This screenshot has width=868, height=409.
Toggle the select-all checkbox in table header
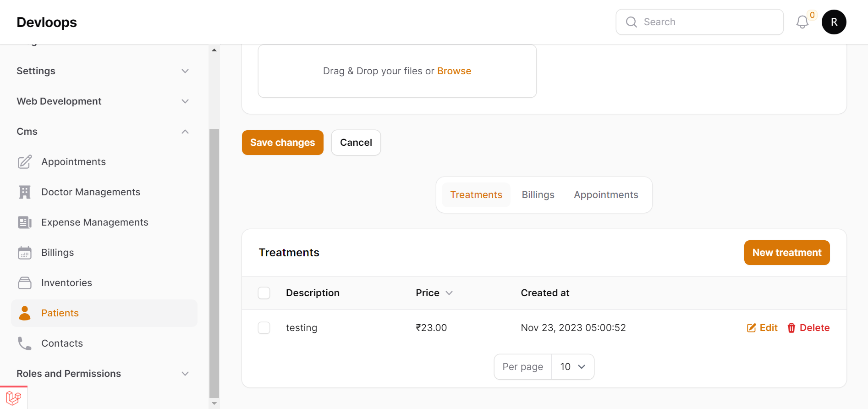pyautogui.click(x=264, y=293)
